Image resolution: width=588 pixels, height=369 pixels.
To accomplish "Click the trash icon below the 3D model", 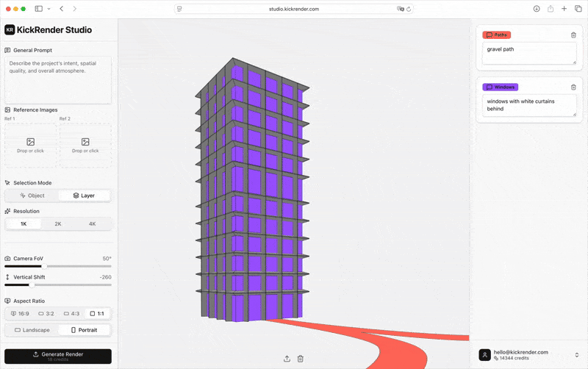I will [x=301, y=359].
